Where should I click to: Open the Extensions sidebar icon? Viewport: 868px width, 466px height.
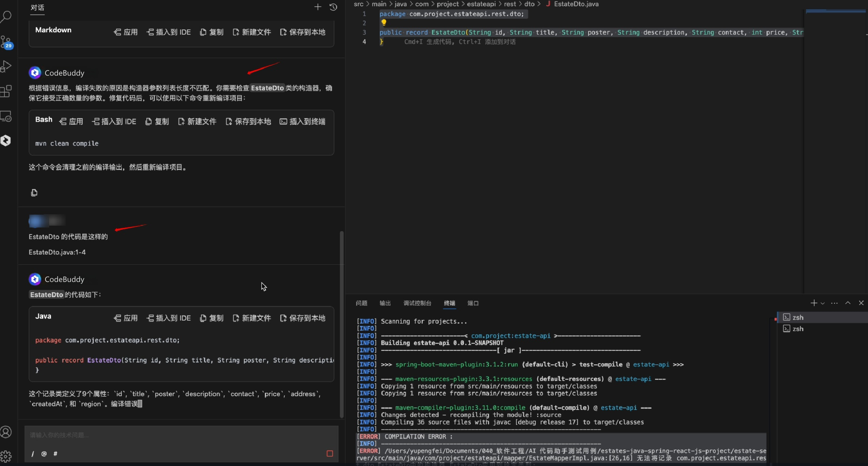pyautogui.click(x=6, y=91)
